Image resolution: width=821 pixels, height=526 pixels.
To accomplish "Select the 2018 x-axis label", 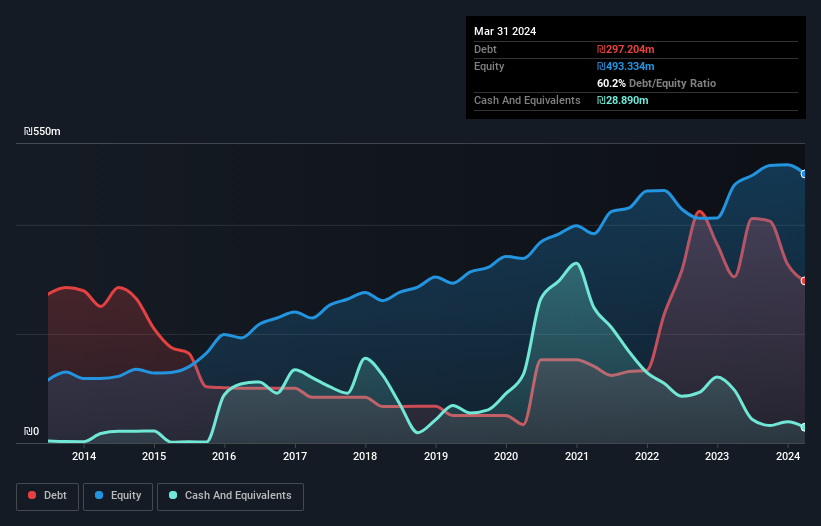I will tap(365, 456).
